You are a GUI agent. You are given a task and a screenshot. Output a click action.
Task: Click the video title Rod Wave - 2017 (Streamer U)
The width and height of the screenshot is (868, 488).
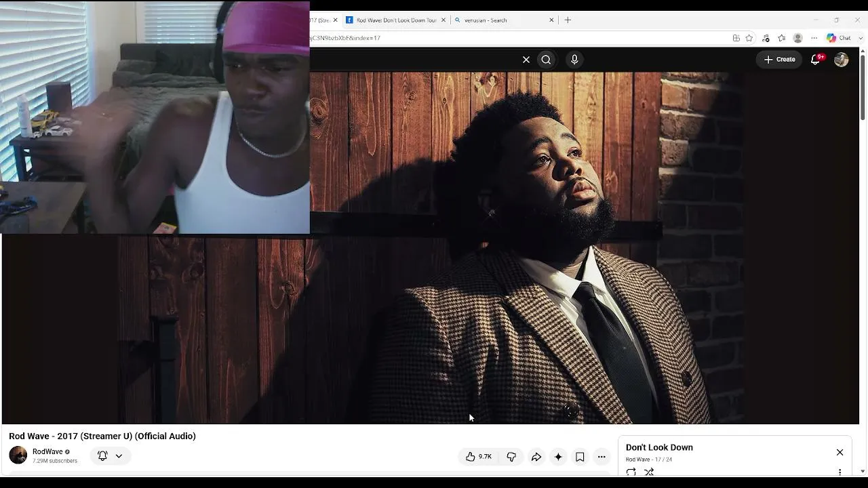[102, 436]
